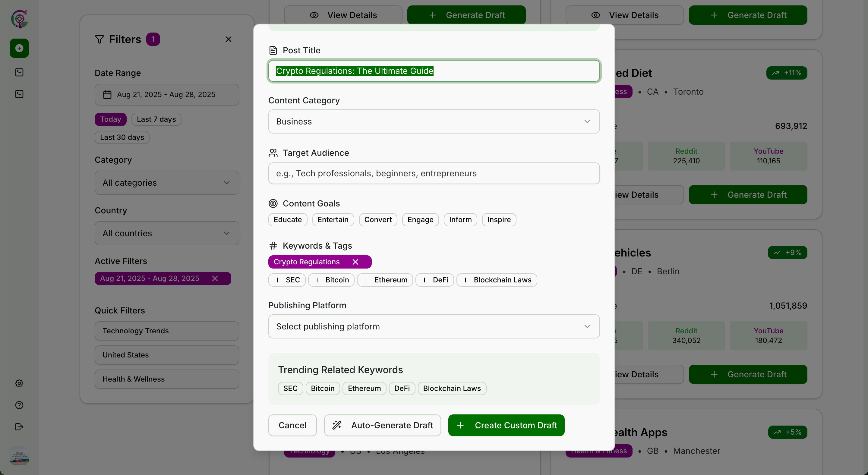This screenshot has width=868, height=475.
Task: Open the Content Category dropdown
Action: pyautogui.click(x=434, y=122)
